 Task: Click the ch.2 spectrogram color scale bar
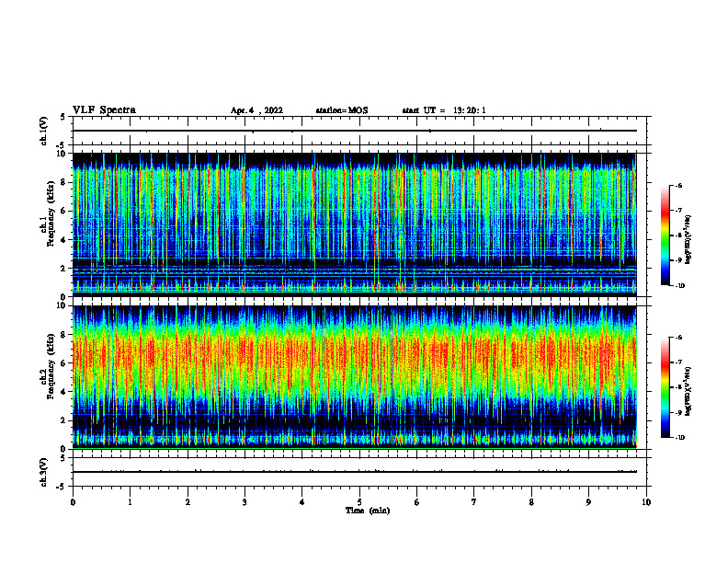tap(665, 387)
